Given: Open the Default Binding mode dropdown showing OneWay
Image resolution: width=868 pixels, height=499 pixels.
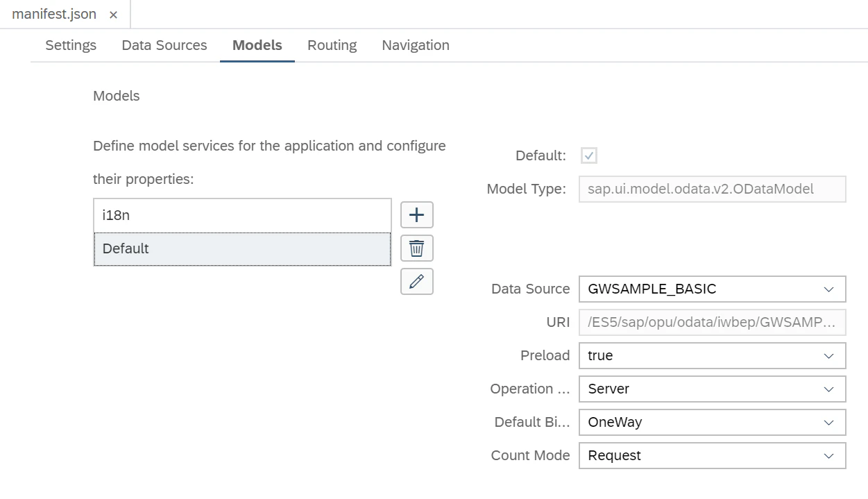Looking at the screenshot, I should (x=713, y=422).
